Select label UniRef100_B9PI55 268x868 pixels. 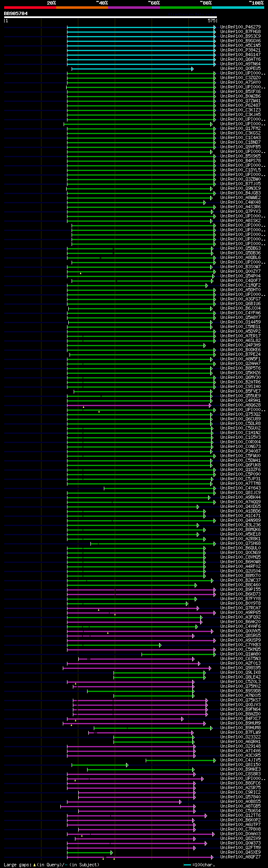pos(240,590)
